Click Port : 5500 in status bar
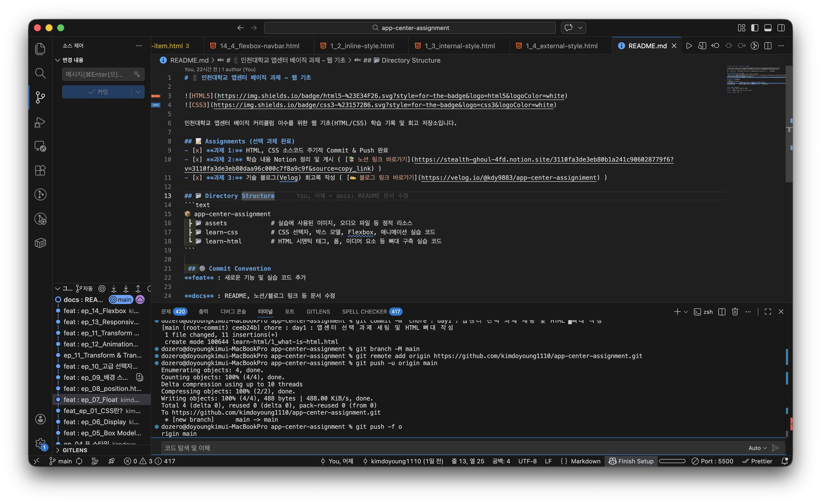821x504 pixels. 713,461
